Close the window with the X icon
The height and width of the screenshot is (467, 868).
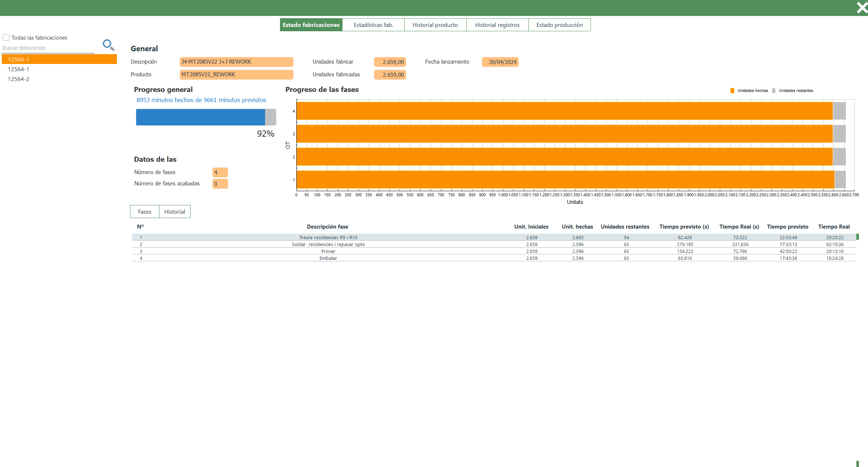862,8
